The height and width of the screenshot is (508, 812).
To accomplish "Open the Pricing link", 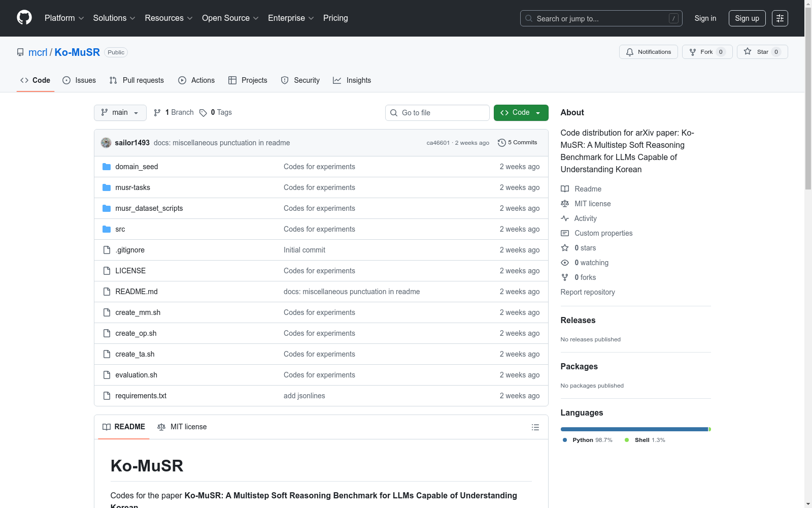I will [x=335, y=18].
